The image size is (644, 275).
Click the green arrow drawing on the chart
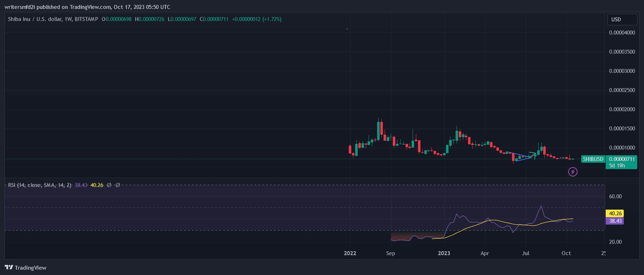coord(532,154)
